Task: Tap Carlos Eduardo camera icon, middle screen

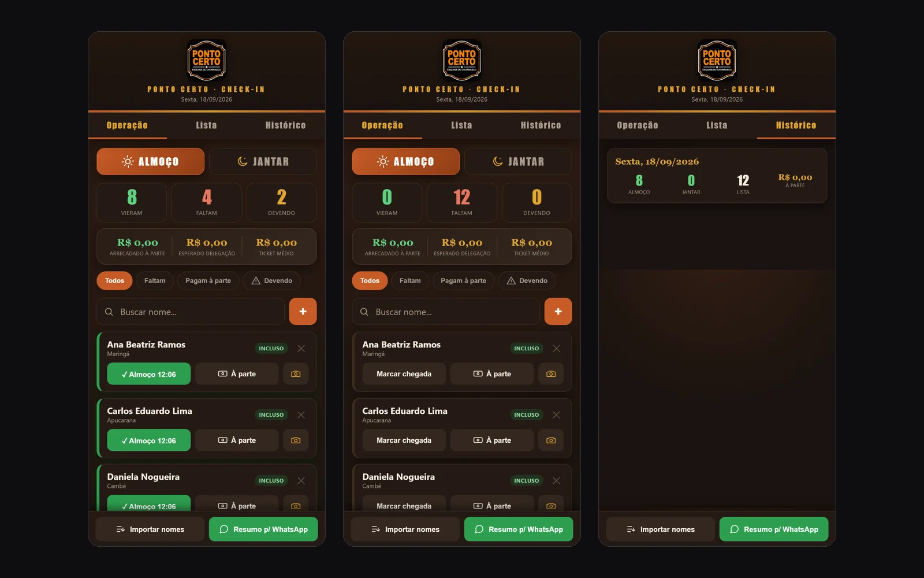Action: (x=551, y=440)
